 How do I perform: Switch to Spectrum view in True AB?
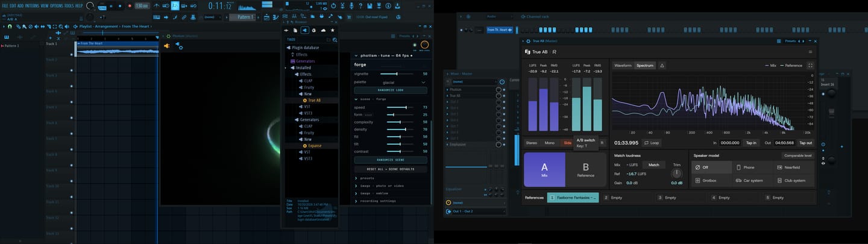[644, 66]
